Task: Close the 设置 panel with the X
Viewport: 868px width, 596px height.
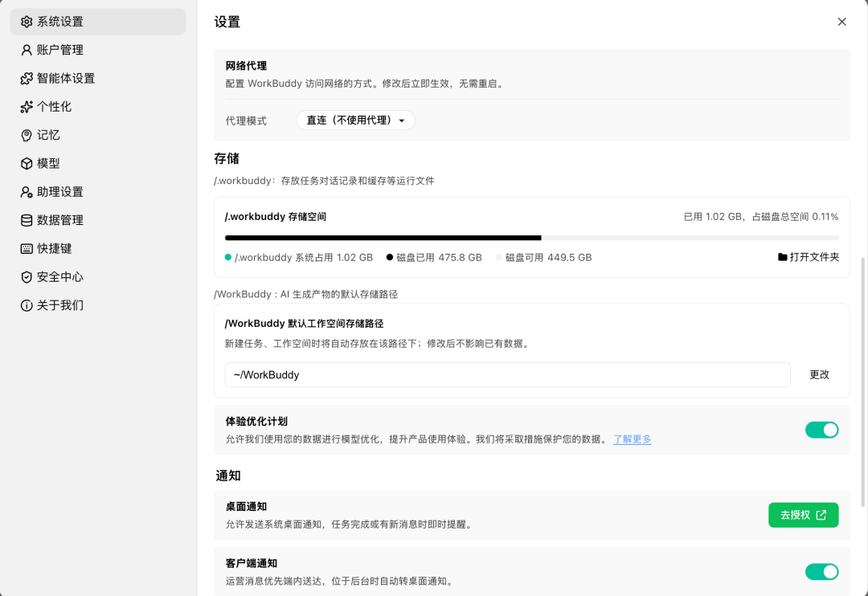Action: click(x=842, y=22)
